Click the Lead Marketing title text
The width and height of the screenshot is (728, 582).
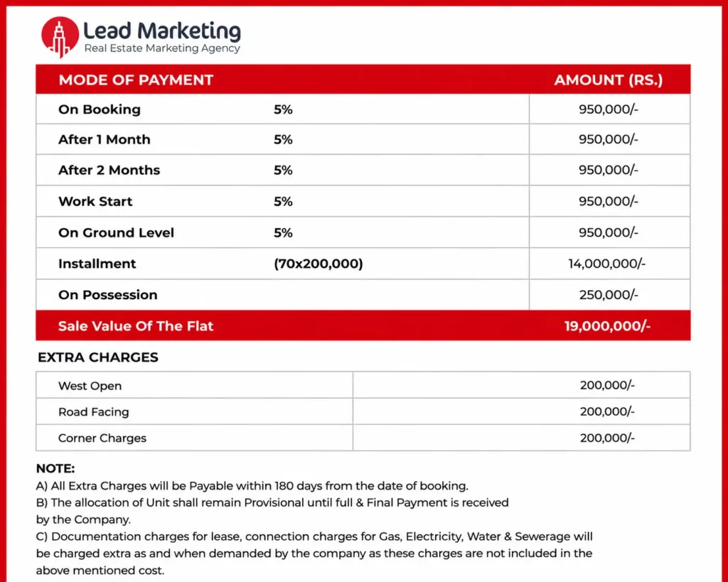point(162,31)
